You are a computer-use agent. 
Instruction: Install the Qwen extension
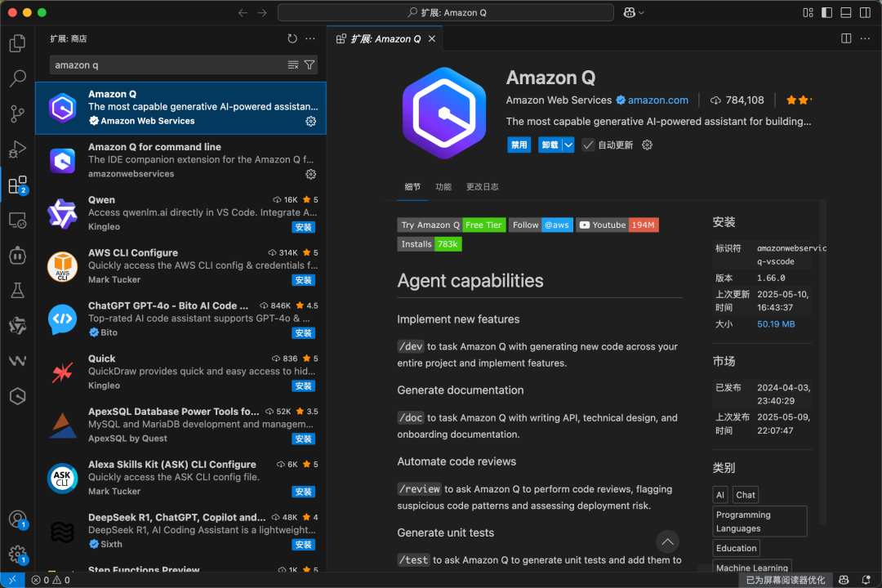click(303, 227)
